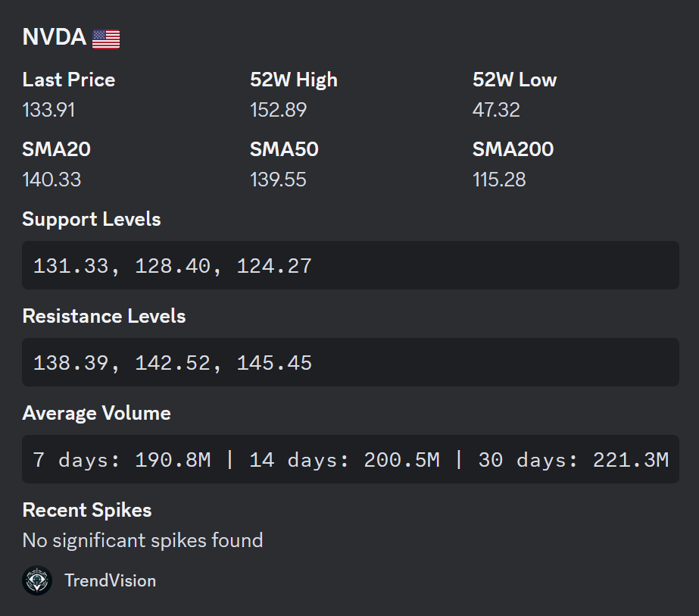Click the Support Levels heading
The width and height of the screenshot is (699, 616).
92,219
